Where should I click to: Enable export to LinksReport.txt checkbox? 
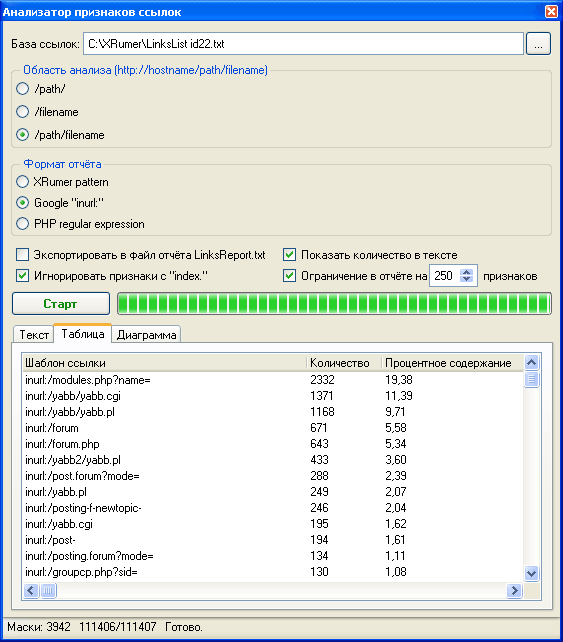(23, 255)
